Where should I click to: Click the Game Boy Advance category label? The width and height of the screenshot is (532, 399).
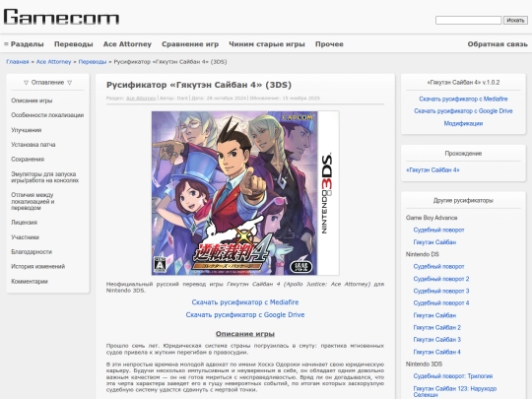tap(432, 218)
